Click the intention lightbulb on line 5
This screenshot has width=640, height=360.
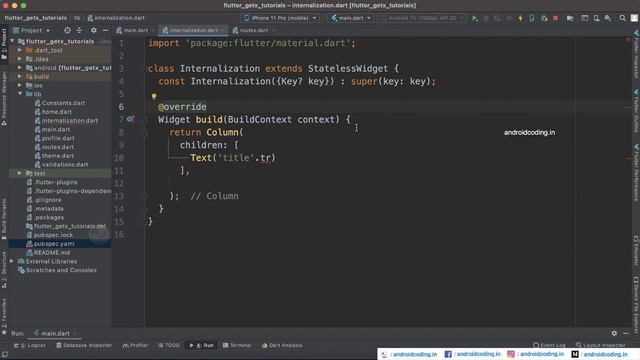154,97
